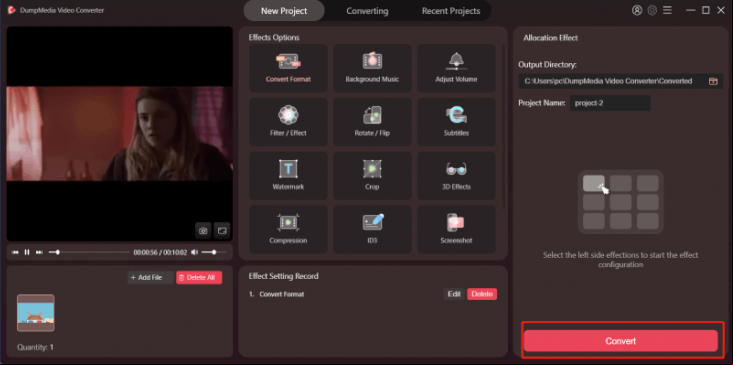Click the Delete All button

click(199, 278)
